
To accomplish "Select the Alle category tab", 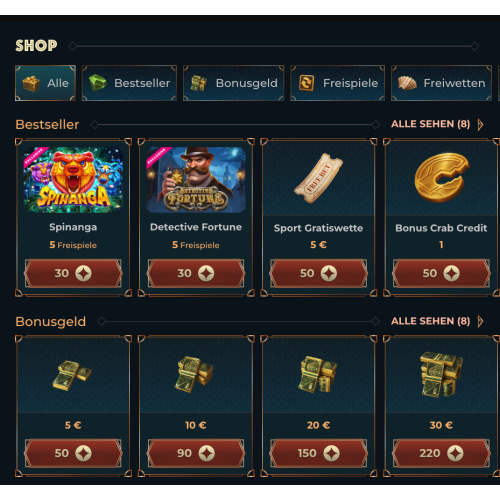I will click(x=45, y=83).
